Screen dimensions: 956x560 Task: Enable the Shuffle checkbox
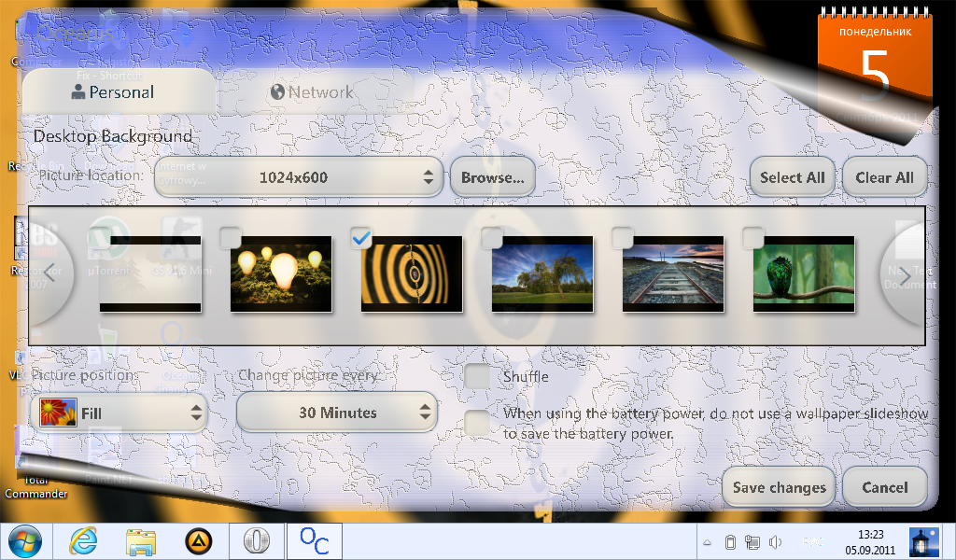[x=477, y=376]
